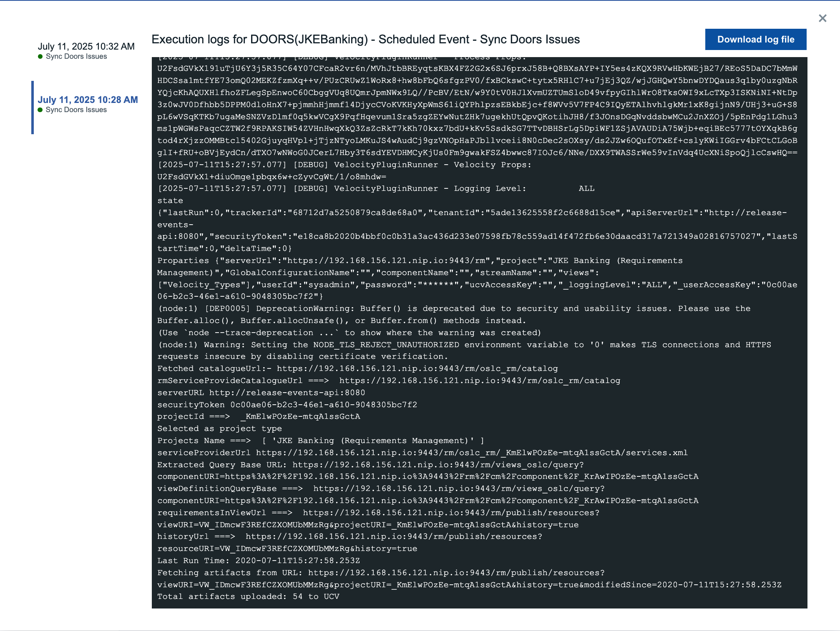Select the July 11, 2025 10:32 AM run
Viewport: 840px width, 631px height.
(86, 46)
